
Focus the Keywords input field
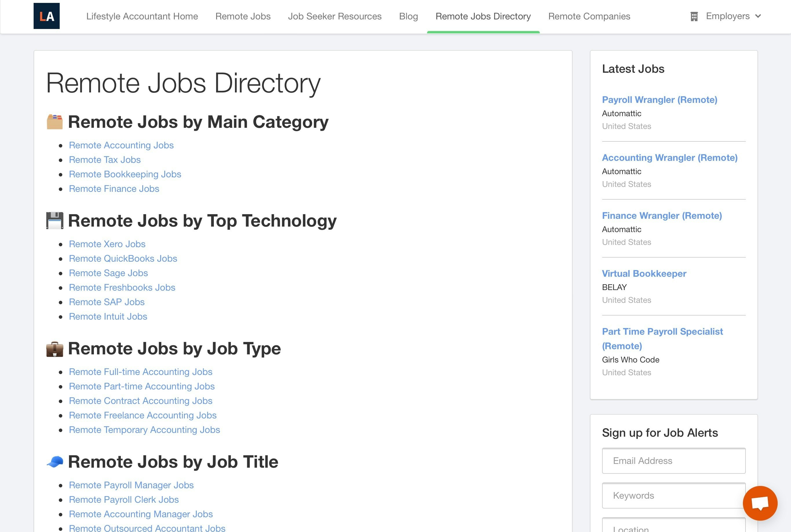click(x=674, y=496)
